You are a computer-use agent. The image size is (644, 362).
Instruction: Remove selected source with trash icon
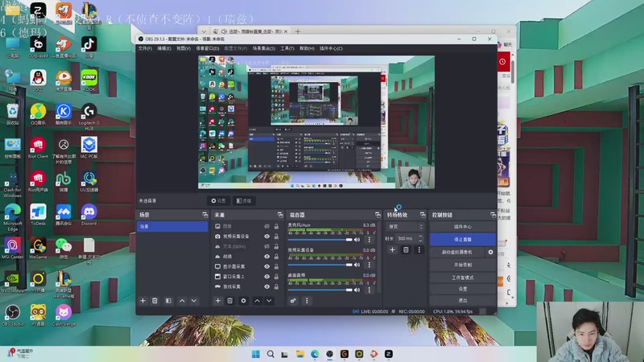(230, 301)
